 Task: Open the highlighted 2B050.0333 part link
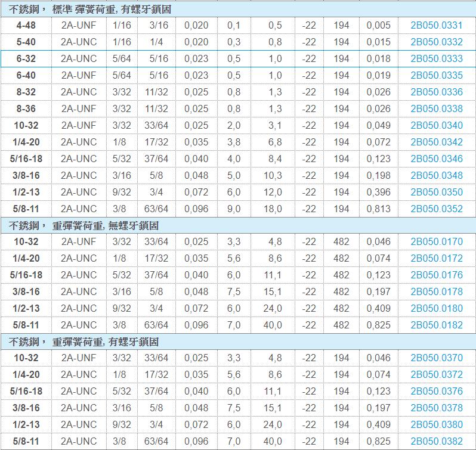click(436, 58)
